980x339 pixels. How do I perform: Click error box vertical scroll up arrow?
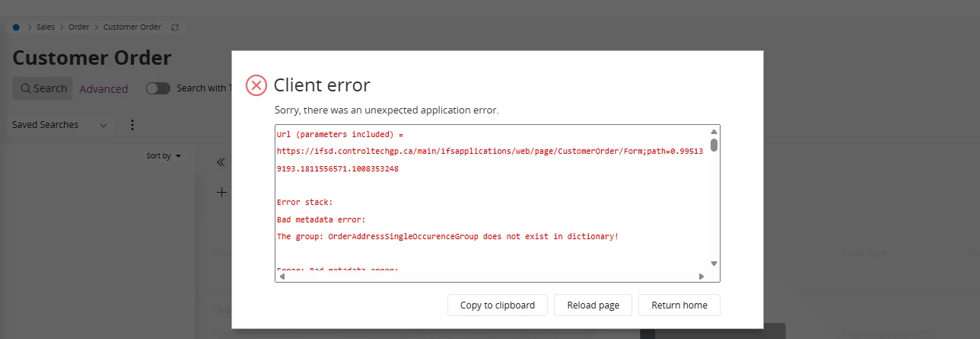point(714,131)
